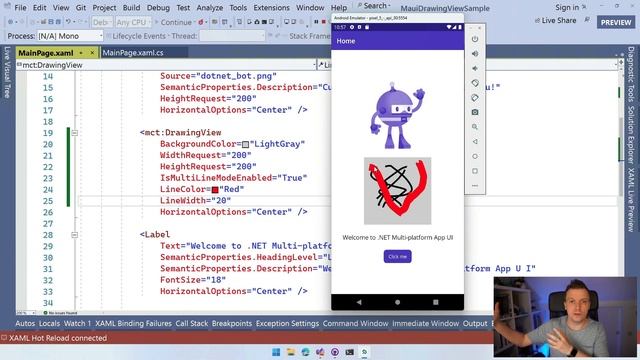Click the emulator power button
The width and height of the screenshot is (640, 360).
point(475,39)
